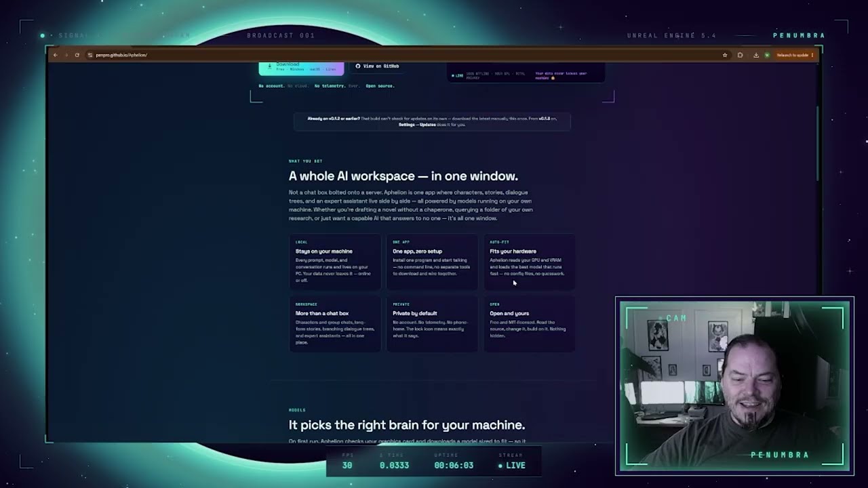The height and width of the screenshot is (488, 868).
Task: Click the ONE APP tag label
Action: [x=401, y=242]
